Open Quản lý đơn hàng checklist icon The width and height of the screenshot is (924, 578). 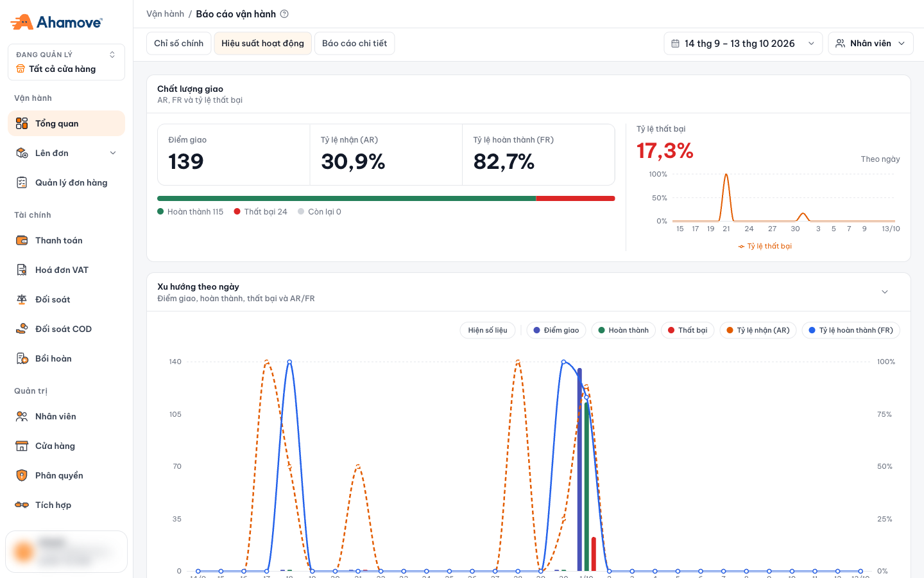(x=22, y=182)
